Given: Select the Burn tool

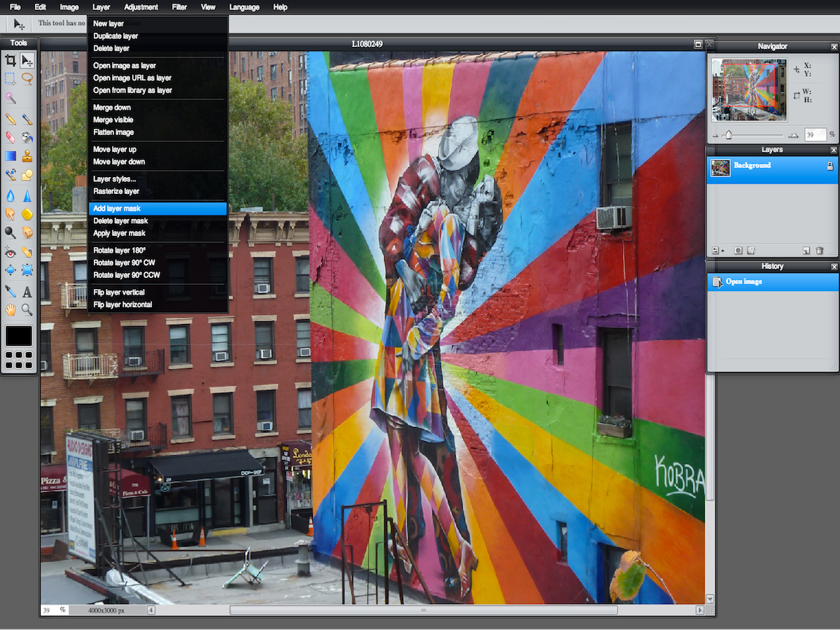Looking at the screenshot, I should 27,232.
